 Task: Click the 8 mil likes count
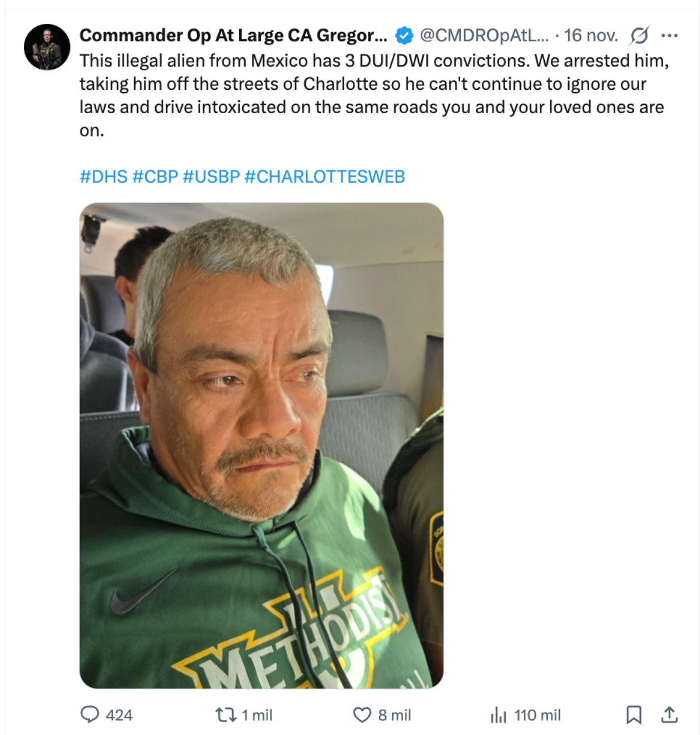click(x=394, y=715)
